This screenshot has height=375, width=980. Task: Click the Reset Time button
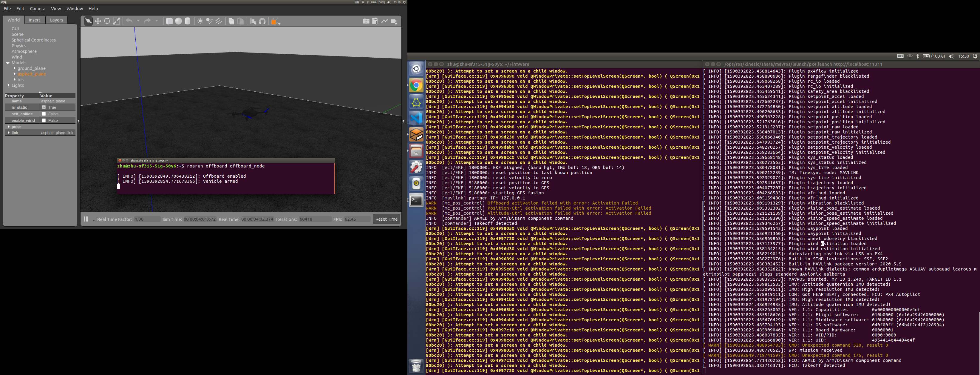coord(386,219)
